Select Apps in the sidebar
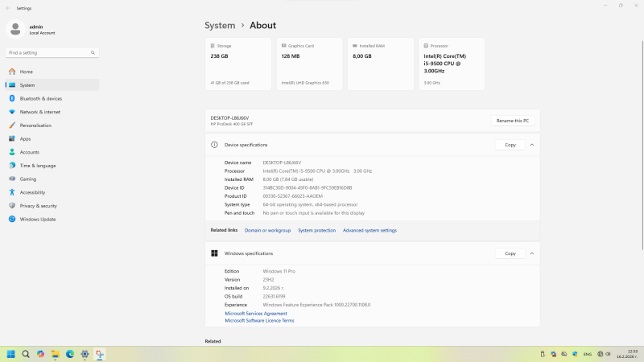This screenshot has height=362, width=644. coord(26,138)
